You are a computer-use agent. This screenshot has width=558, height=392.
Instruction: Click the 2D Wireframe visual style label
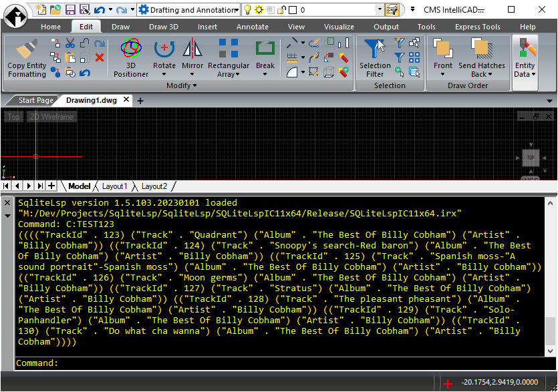tap(51, 117)
